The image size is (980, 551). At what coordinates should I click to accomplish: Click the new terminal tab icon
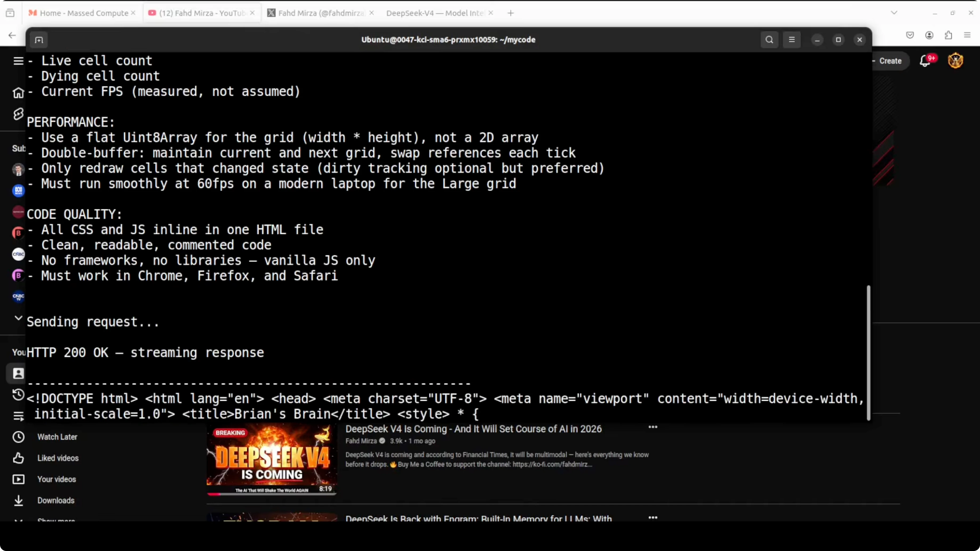tap(39, 40)
